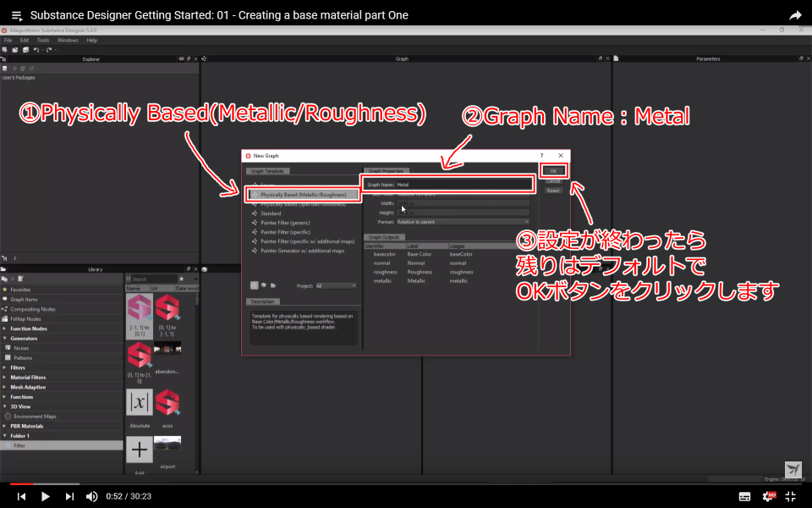Float the Library panel
The image size is (812, 508).
click(188, 269)
